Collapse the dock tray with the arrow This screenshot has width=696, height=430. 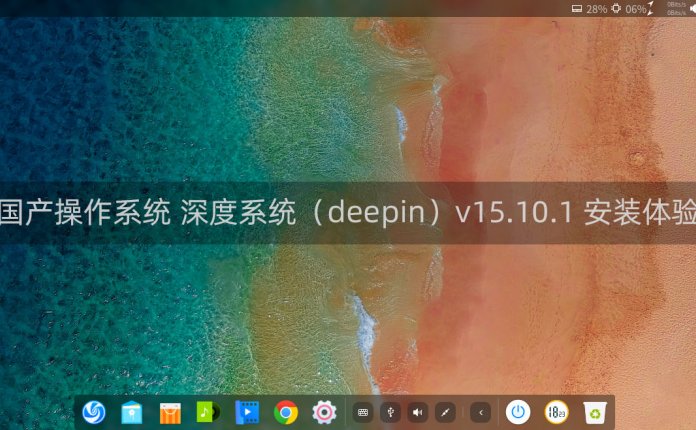[x=481, y=412]
